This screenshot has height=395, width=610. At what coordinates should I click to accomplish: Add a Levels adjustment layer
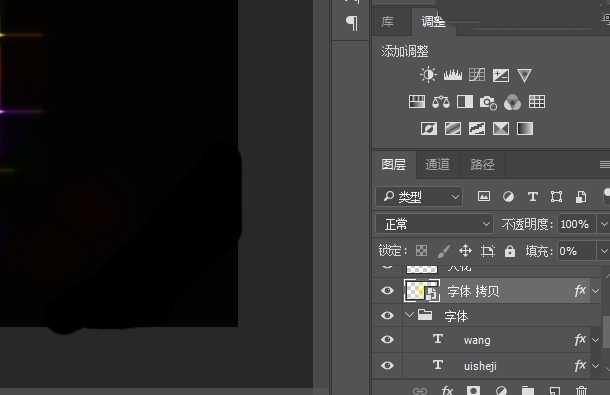[452, 74]
